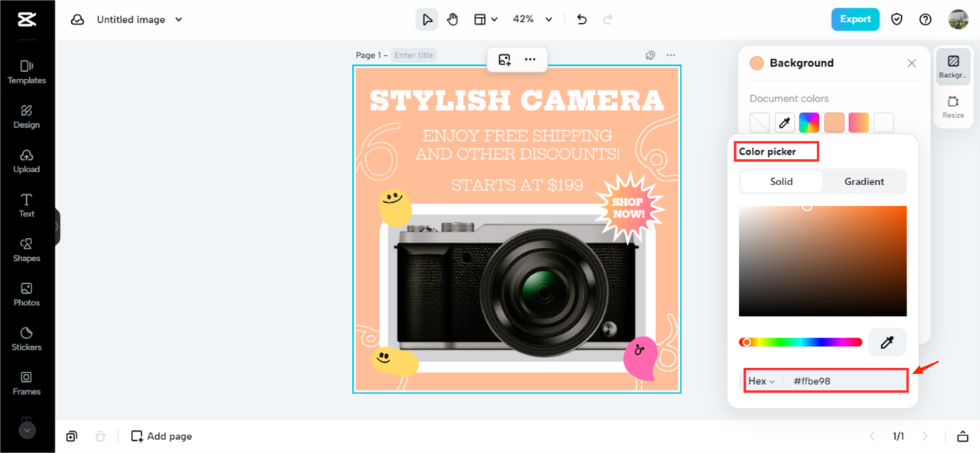Click the Export button
The height and width of the screenshot is (453, 980).
pos(855,19)
